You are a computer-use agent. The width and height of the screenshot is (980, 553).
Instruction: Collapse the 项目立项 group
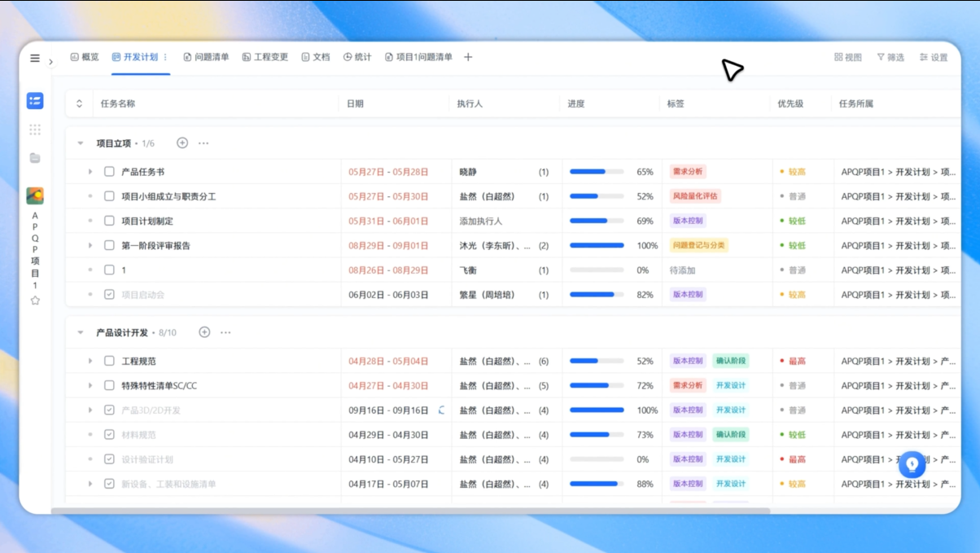(x=81, y=143)
